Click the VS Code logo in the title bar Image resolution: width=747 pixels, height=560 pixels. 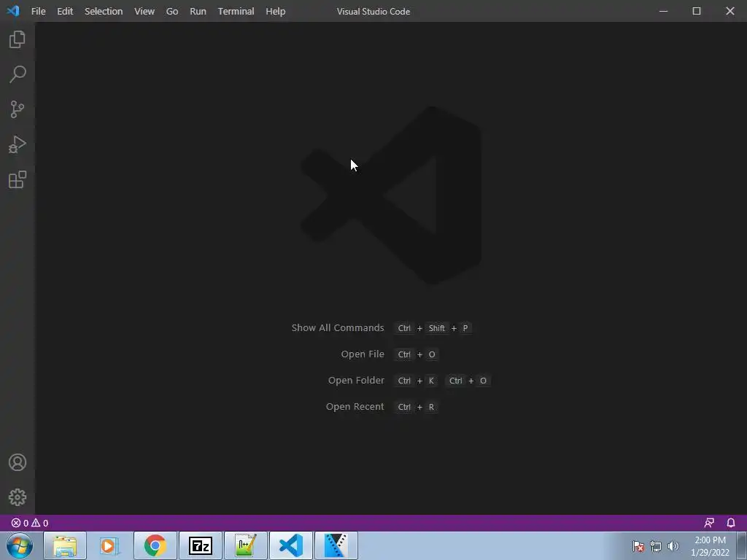(13, 10)
